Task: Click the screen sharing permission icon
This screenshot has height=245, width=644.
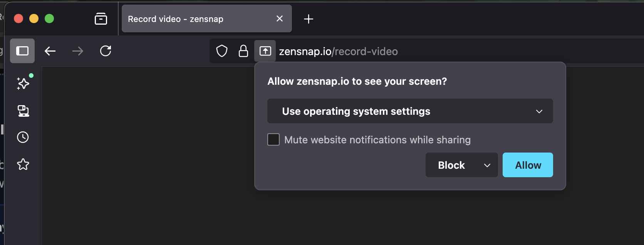Action: [x=265, y=51]
